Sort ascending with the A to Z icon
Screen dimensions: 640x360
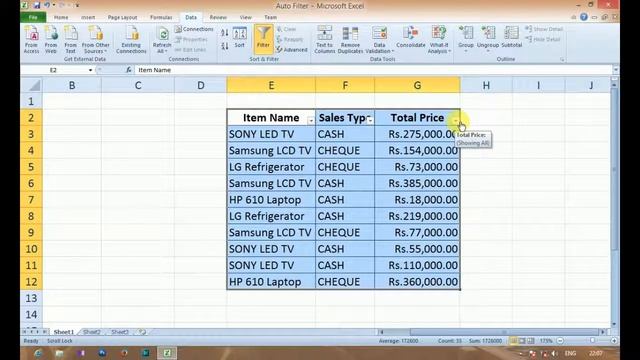tap(224, 33)
